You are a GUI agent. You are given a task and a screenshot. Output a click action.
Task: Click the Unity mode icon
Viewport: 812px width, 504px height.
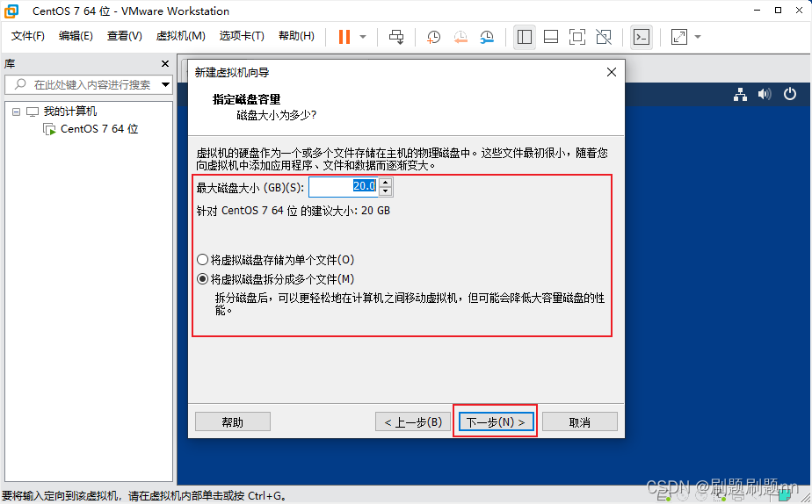604,37
